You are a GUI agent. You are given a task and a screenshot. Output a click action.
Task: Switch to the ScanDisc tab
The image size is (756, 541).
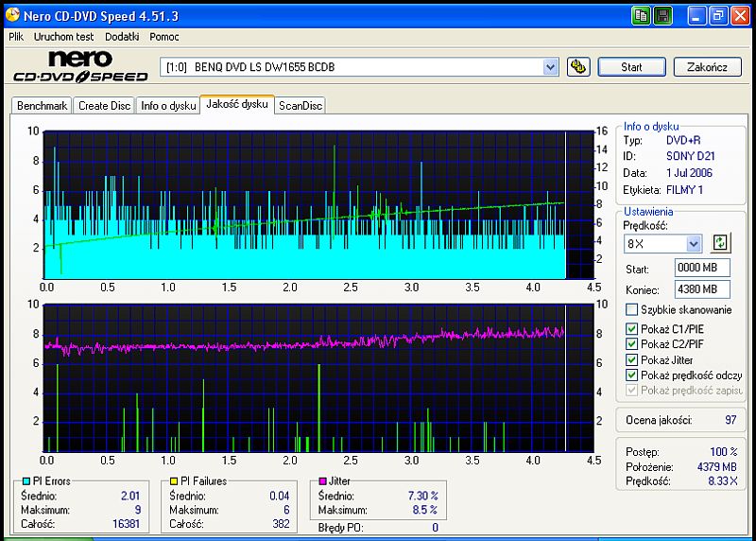(301, 106)
